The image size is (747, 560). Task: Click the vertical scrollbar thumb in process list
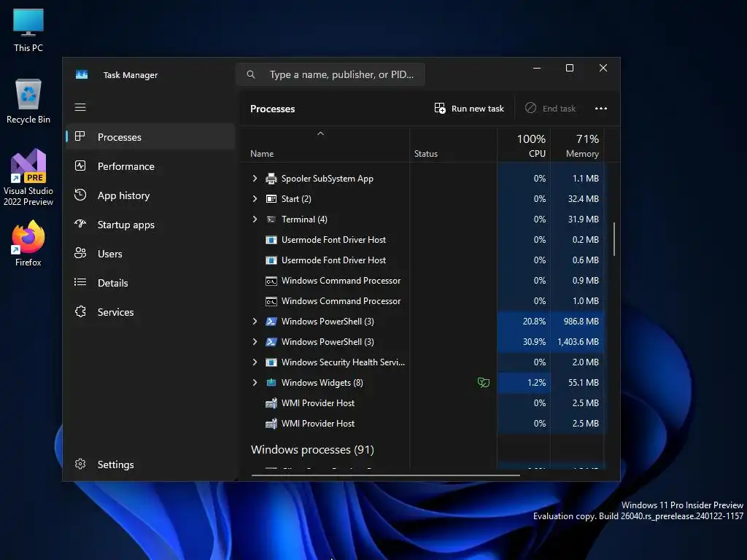coord(614,239)
